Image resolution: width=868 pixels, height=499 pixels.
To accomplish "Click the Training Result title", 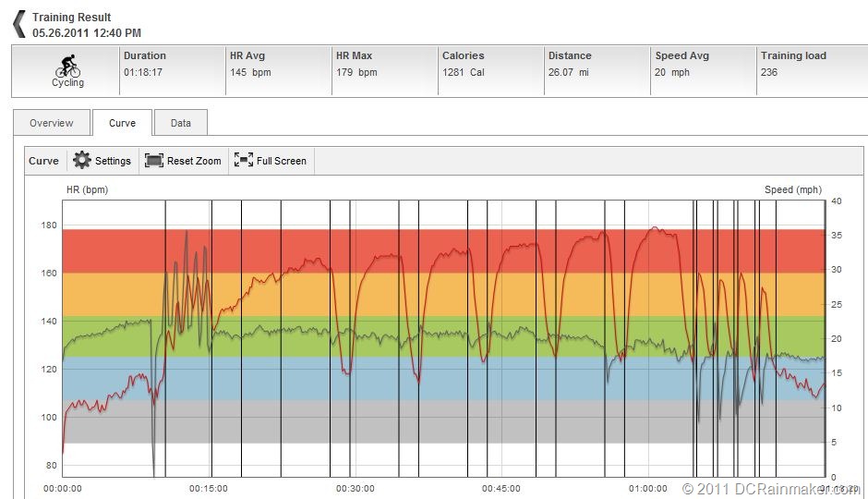I will click(71, 18).
